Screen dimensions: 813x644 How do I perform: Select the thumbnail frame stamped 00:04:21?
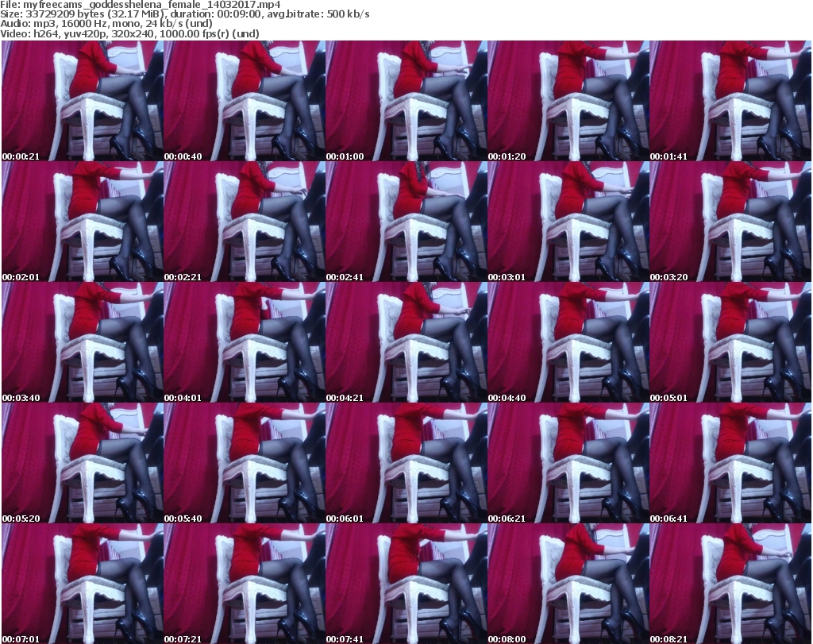[x=406, y=342]
